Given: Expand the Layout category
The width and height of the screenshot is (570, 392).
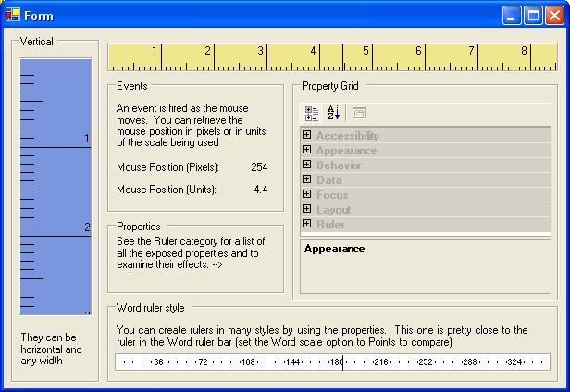Looking at the screenshot, I should point(307,209).
